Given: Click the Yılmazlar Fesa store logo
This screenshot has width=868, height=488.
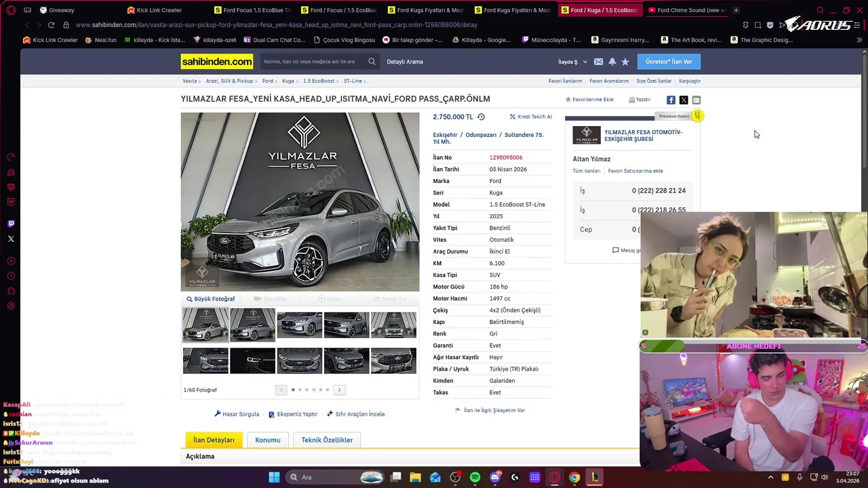Looking at the screenshot, I should coord(587,135).
